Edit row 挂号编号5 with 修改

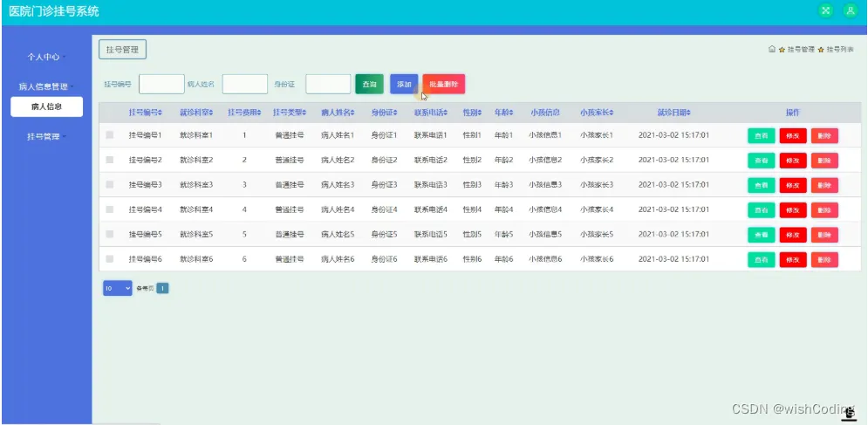793,235
